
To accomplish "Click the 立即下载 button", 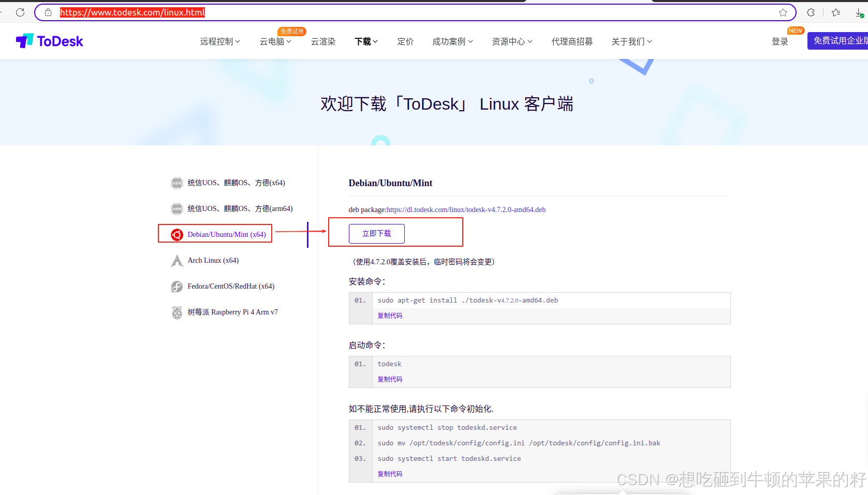I will [376, 234].
